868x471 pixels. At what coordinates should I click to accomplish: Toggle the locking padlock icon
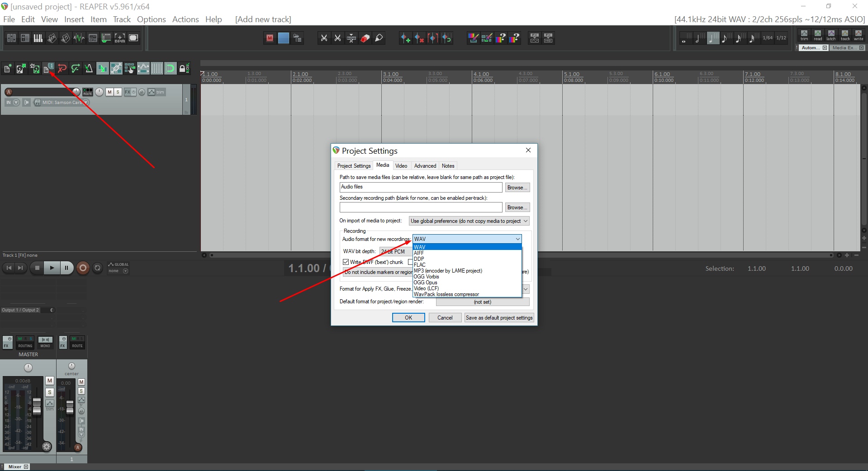point(183,69)
